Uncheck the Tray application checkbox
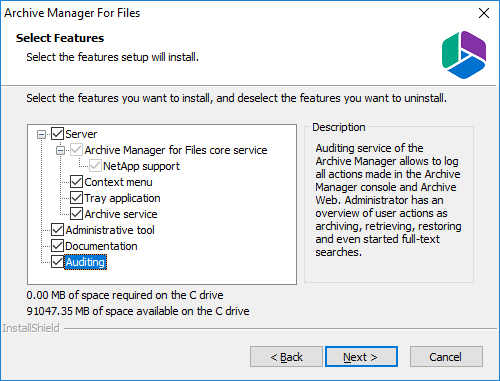This screenshot has height=381, width=500. 76,198
